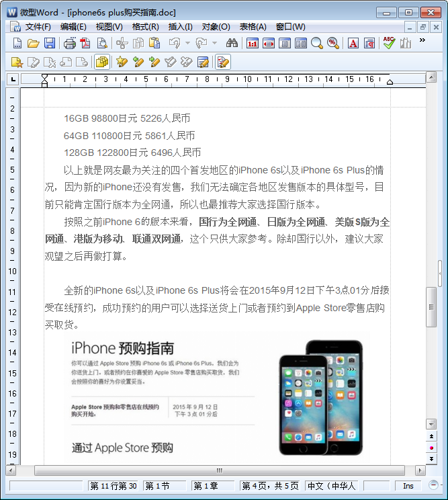
Task: Copy the selection
Action: click(x=138, y=43)
